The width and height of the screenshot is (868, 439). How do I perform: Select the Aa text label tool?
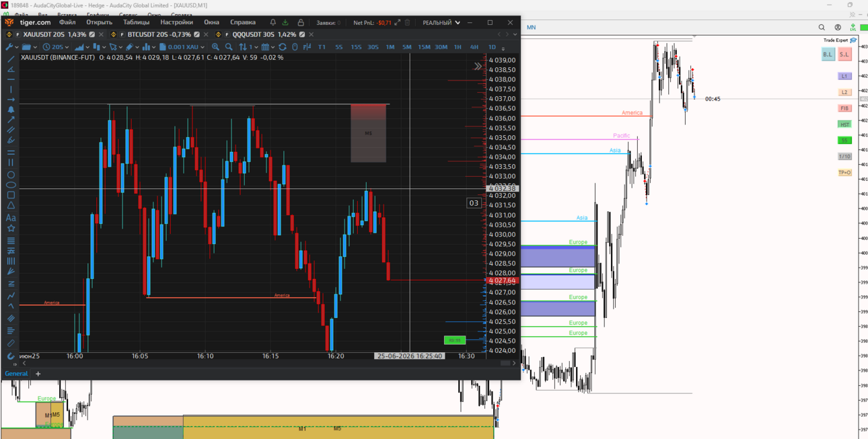point(11,218)
